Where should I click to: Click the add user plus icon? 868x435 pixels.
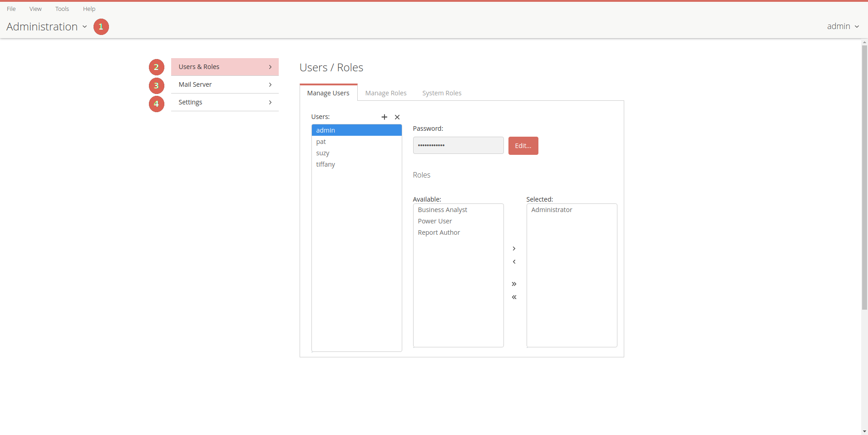tap(384, 117)
